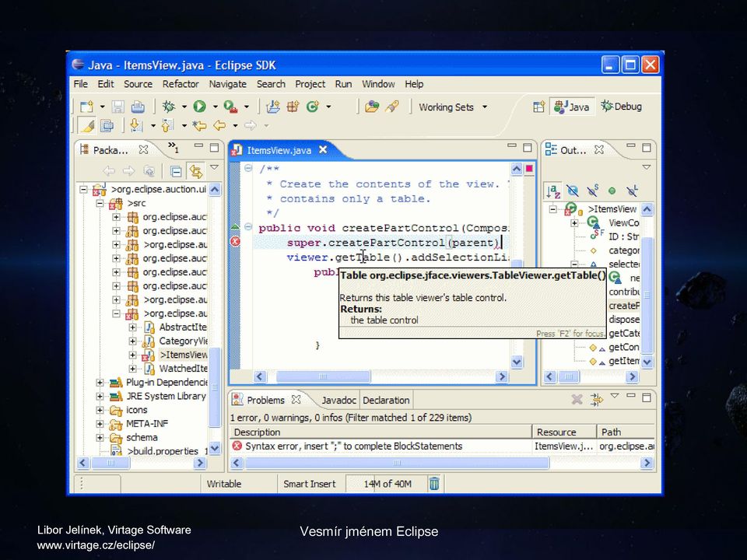Screen dimensions: 747x560
Task: Click the Problems horizontal scrollbar thumb
Action: click(x=397, y=463)
